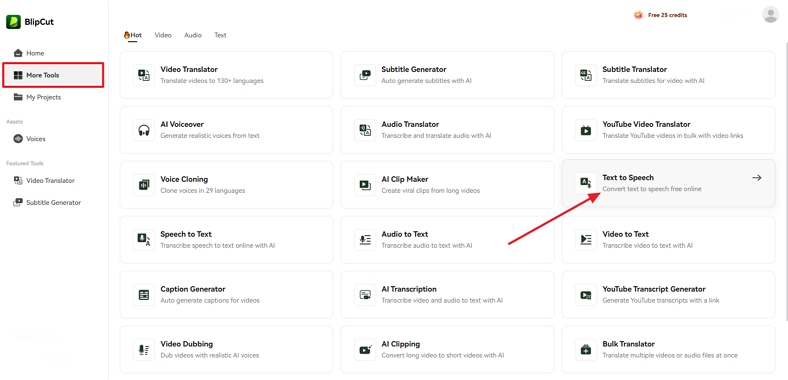Switch to the Video tab
The width and height of the screenshot is (788, 380).
pyautogui.click(x=163, y=35)
